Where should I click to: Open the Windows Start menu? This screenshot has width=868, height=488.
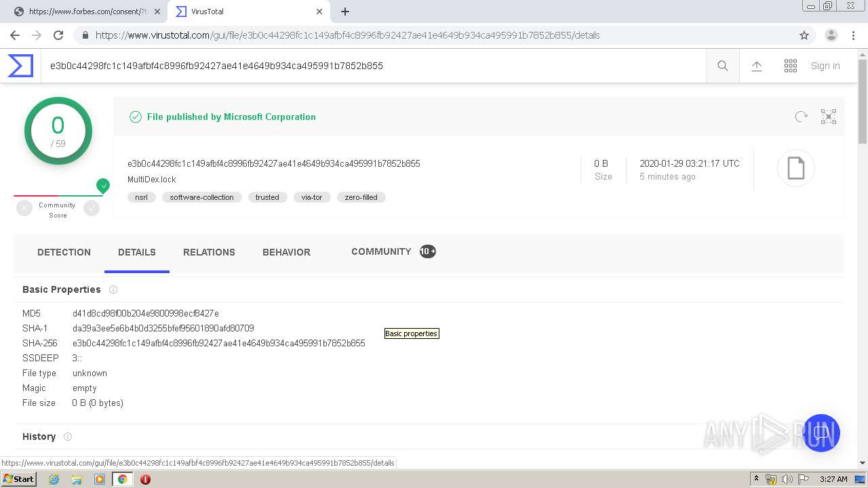click(x=18, y=479)
